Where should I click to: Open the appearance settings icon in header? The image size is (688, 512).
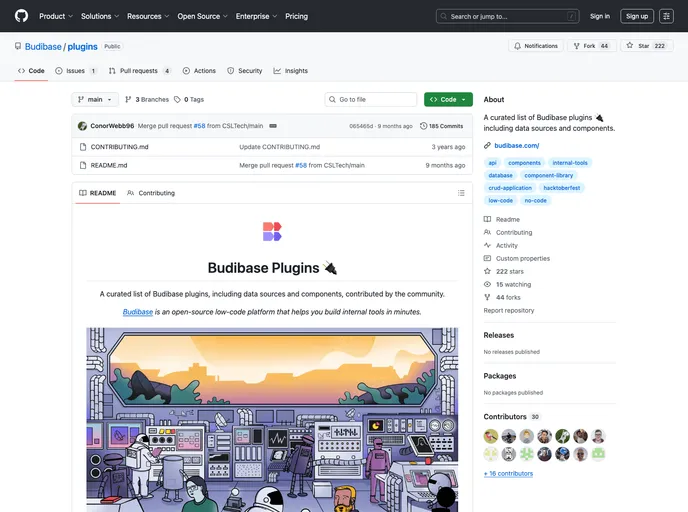(x=666, y=16)
